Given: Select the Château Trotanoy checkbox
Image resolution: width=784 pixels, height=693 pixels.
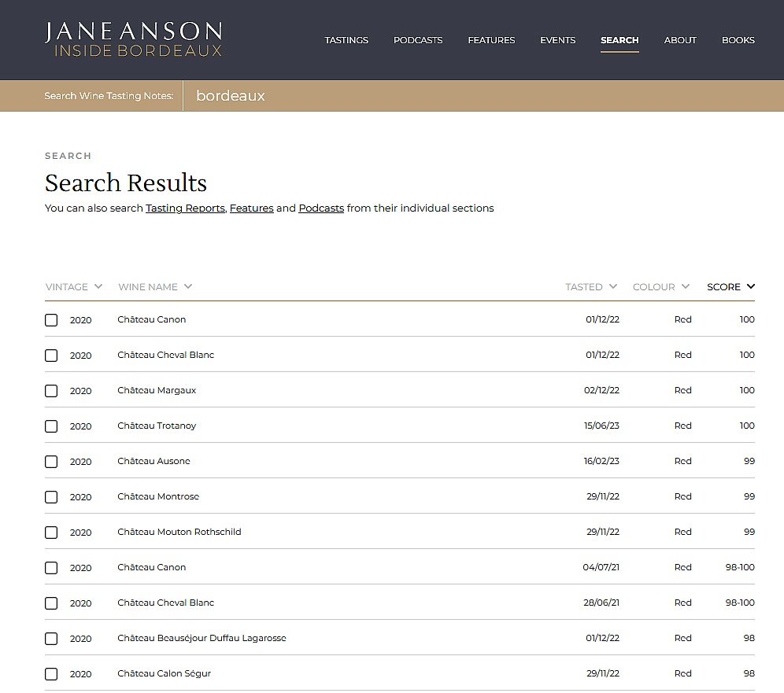Looking at the screenshot, I should coord(51,426).
